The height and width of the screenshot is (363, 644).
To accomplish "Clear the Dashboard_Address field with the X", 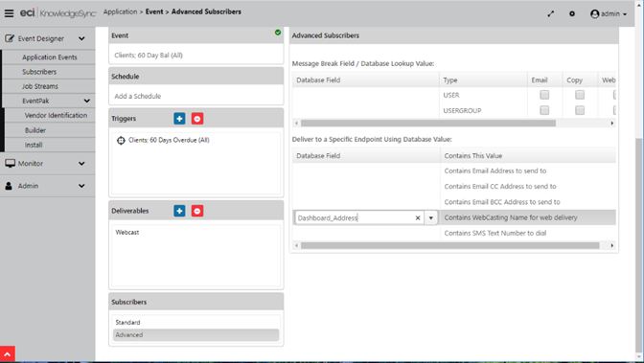I will point(418,218).
